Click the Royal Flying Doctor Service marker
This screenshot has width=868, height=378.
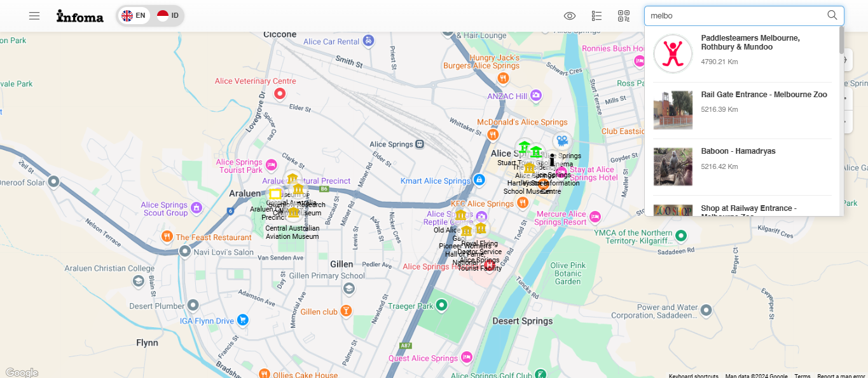(481, 228)
